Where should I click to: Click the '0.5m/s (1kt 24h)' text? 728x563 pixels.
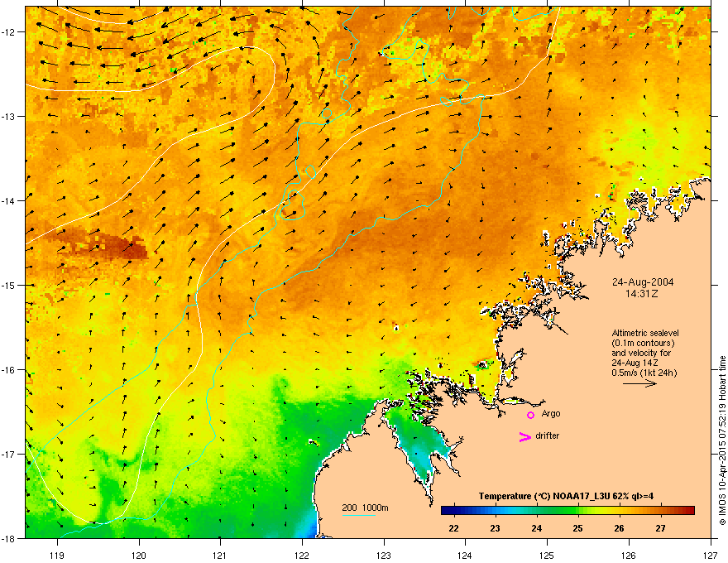pyautogui.click(x=644, y=373)
